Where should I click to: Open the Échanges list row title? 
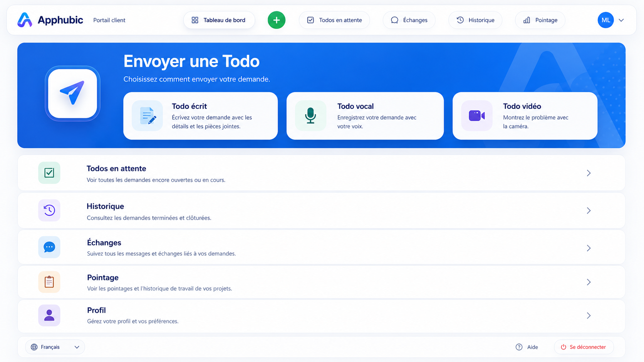pos(104,242)
